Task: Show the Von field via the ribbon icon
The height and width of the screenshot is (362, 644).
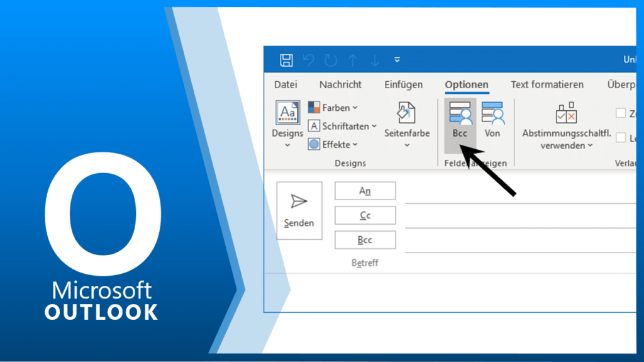Action: 492,120
